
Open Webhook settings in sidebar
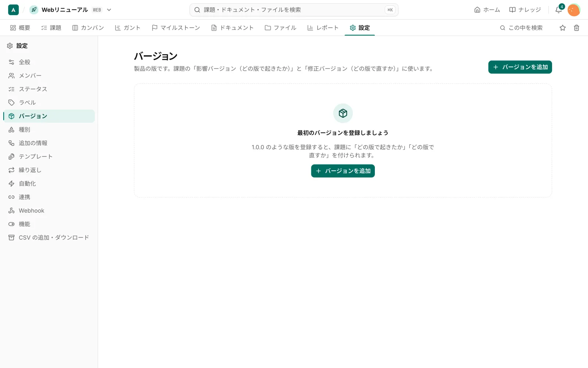pyautogui.click(x=49, y=210)
